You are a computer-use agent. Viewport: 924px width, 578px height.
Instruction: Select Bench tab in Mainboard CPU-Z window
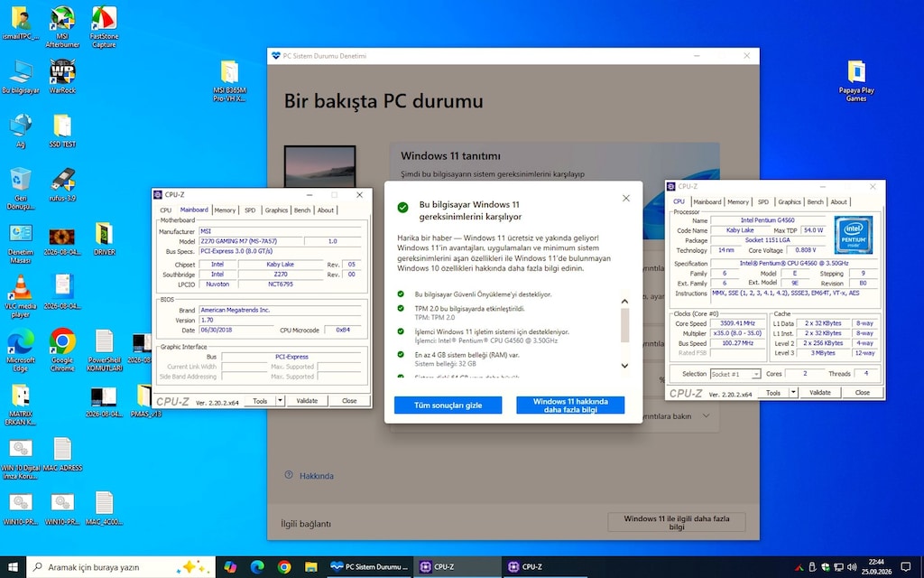click(x=301, y=210)
